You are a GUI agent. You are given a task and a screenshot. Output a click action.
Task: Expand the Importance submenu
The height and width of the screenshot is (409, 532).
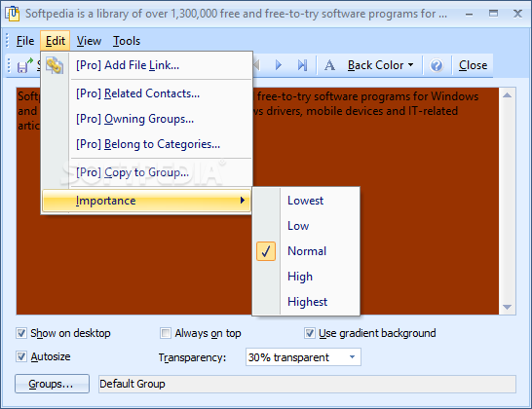pos(146,201)
